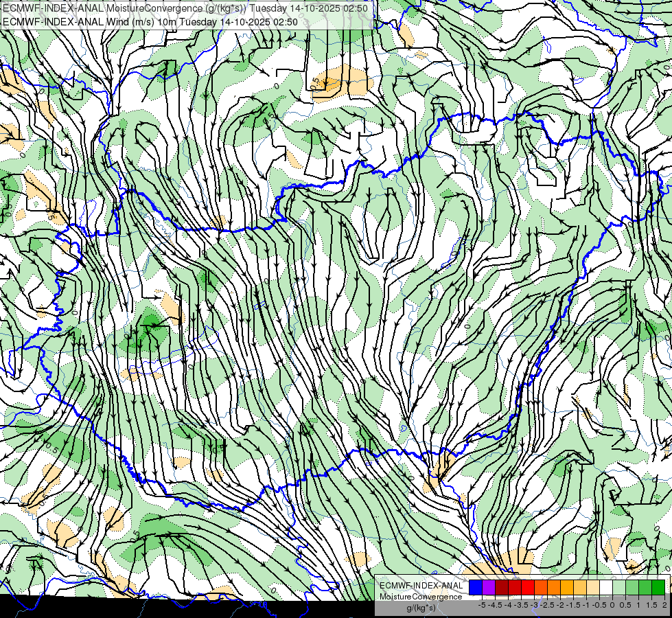Pick the light green swatch between 0.5 and 1
The height and width of the screenshot is (618, 672).
tap(632, 587)
